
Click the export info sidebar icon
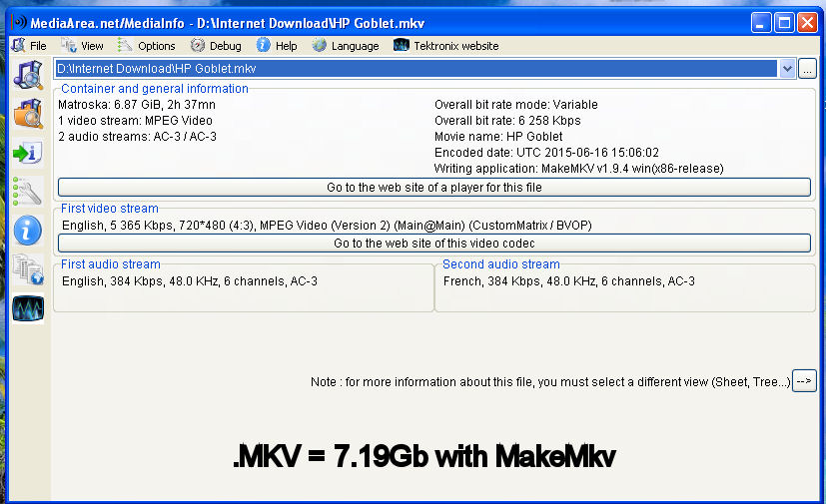click(28, 153)
